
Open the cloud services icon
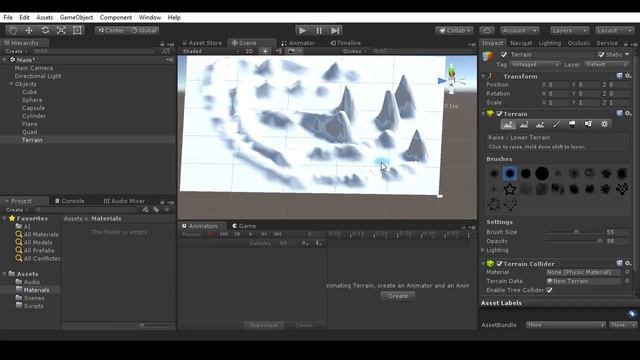[487, 31]
